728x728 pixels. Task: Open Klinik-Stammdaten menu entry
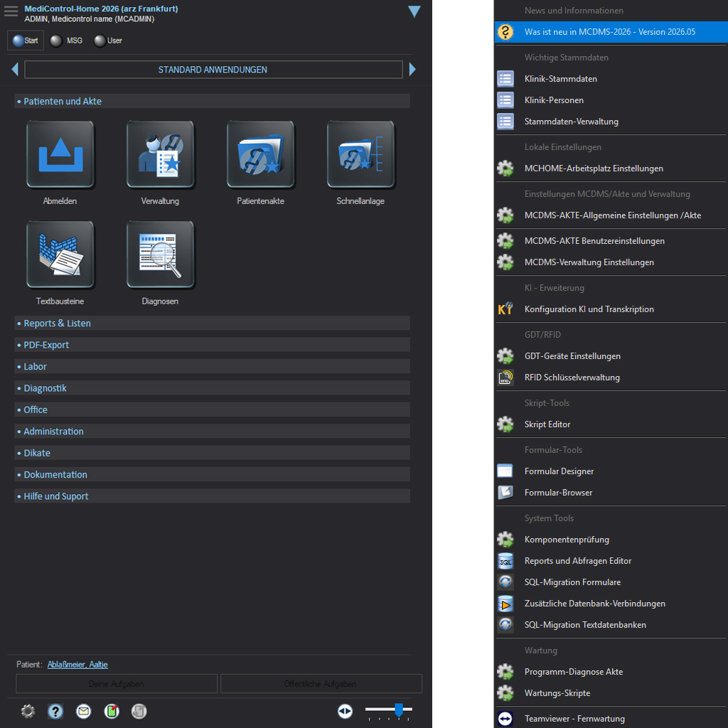pos(560,79)
